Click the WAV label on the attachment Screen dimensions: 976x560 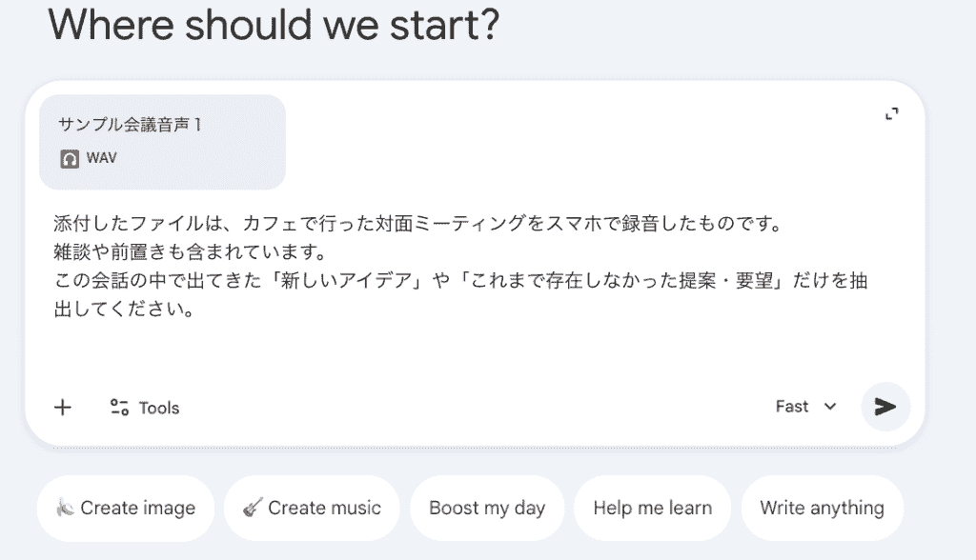point(101,159)
